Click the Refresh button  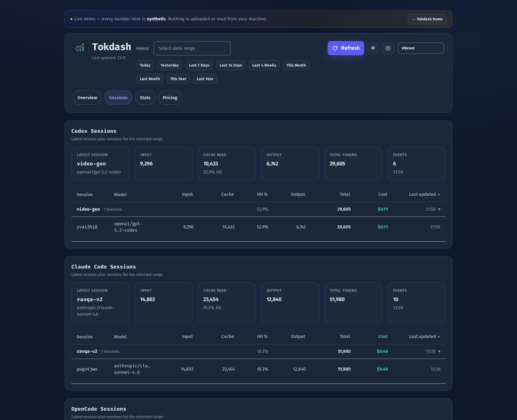tap(346, 48)
